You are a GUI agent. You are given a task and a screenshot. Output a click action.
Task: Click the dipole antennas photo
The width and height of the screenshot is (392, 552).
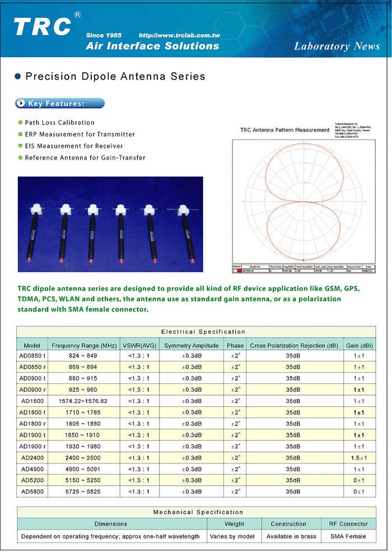point(110,224)
